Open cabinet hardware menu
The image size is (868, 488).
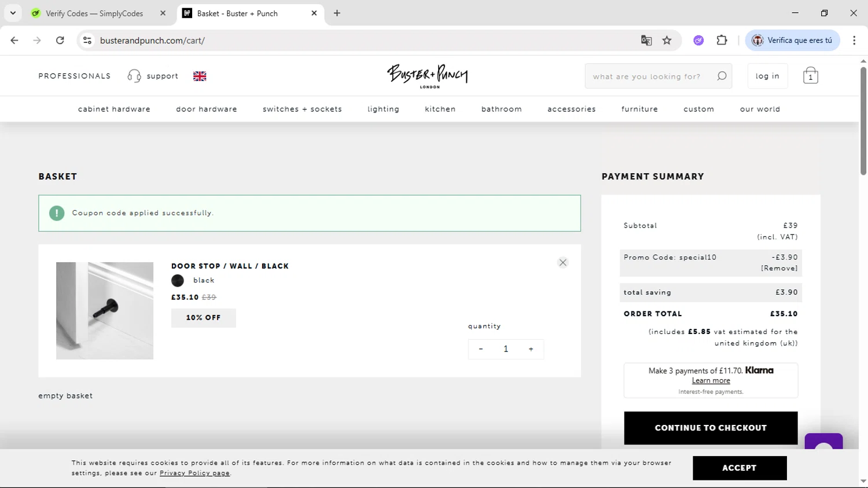point(114,109)
